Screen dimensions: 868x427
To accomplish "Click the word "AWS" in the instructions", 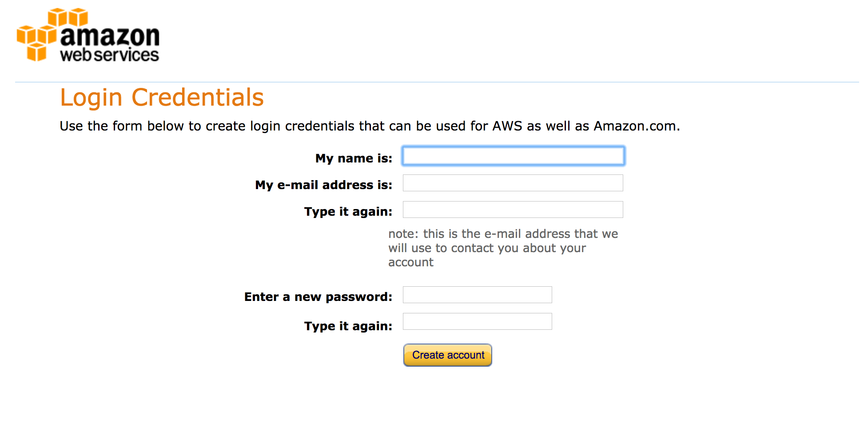I will tap(507, 126).
